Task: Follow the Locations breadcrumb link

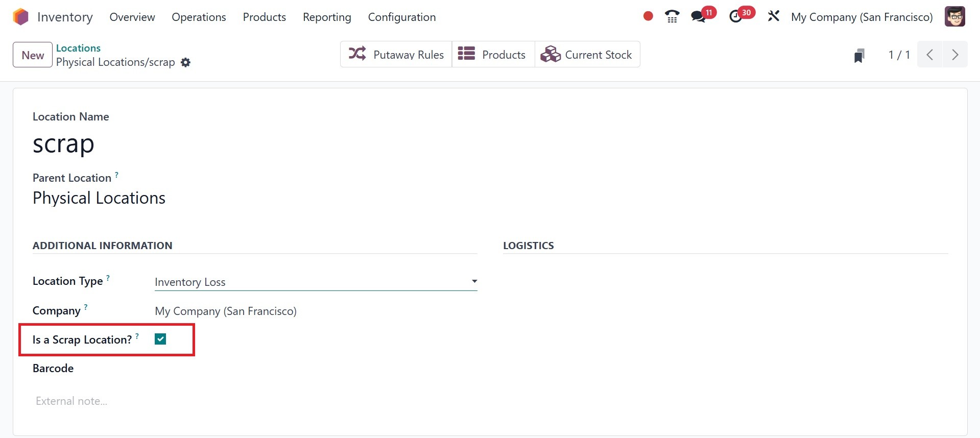Action: 78,48
